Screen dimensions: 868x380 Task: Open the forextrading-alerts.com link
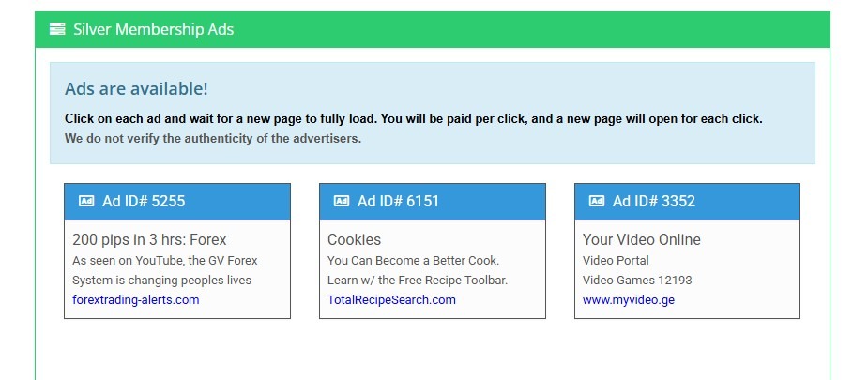(x=136, y=300)
